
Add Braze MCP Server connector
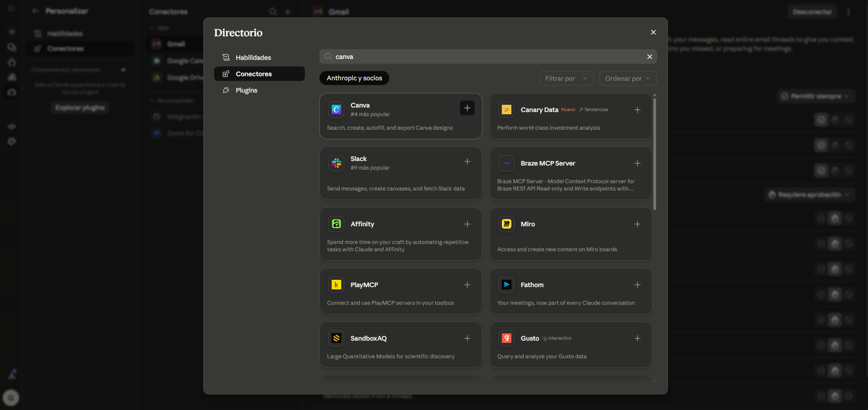coord(638,163)
